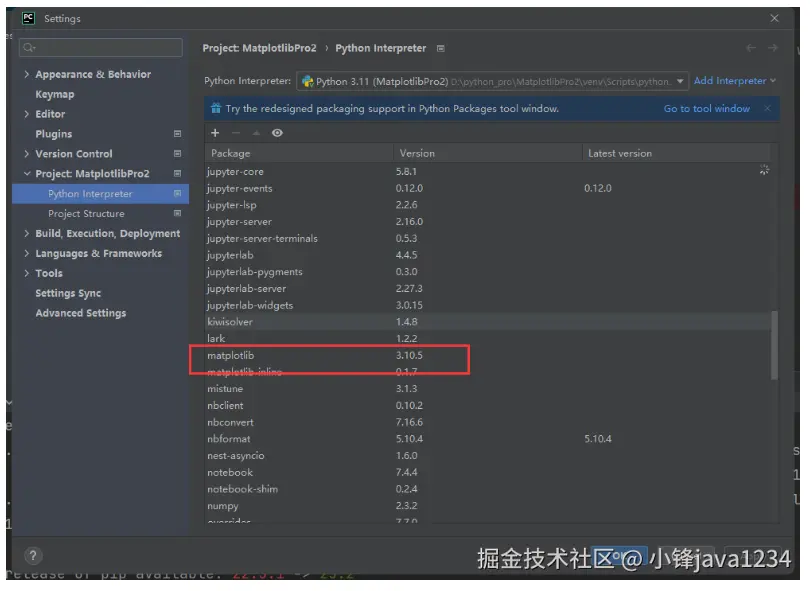Open Plugins settings

tap(54, 134)
